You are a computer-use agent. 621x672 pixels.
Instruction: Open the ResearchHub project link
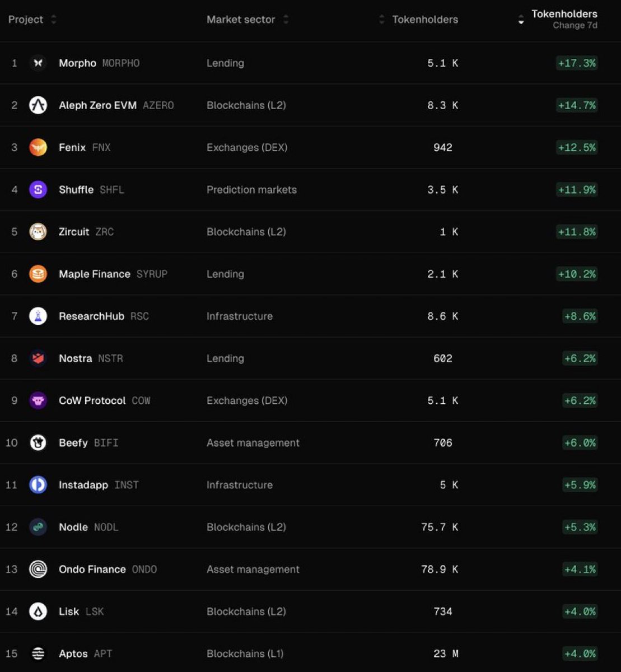pyautogui.click(x=91, y=316)
